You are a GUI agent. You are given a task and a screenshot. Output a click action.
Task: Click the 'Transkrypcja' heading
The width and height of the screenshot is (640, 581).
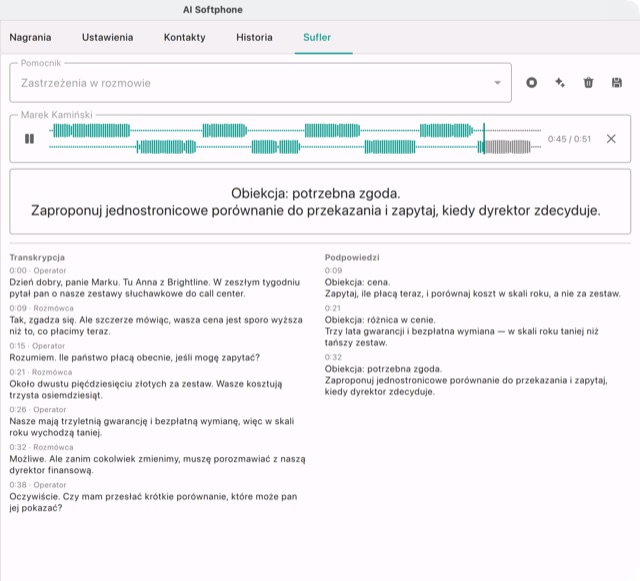click(x=37, y=257)
